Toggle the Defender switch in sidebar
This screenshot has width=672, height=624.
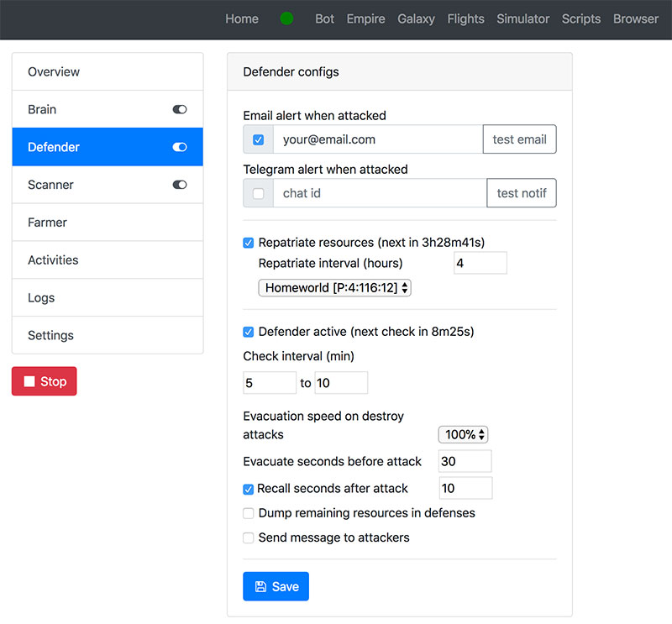pos(179,147)
